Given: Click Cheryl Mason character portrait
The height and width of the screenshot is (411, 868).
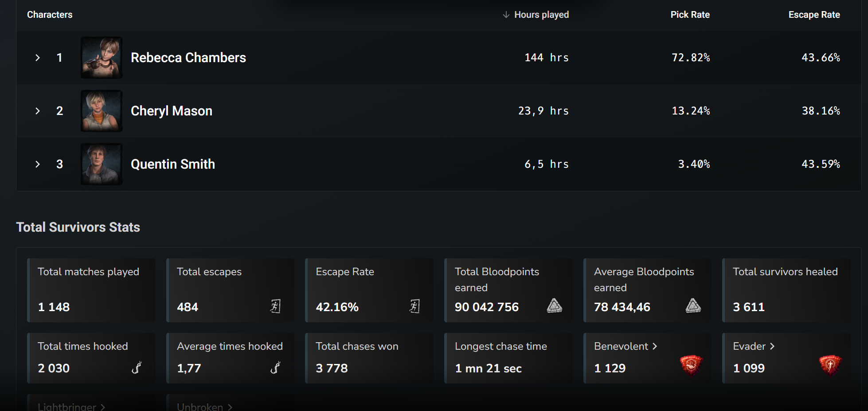Looking at the screenshot, I should coord(102,111).
